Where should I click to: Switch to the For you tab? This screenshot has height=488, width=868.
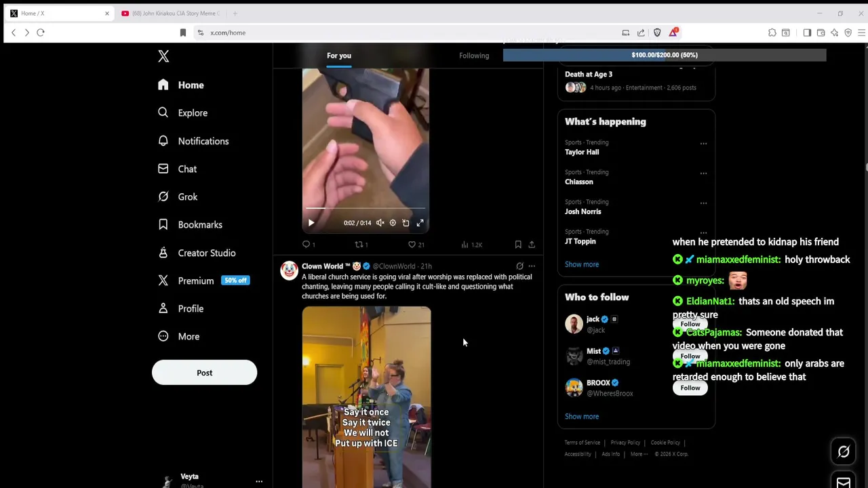click(339, 56)
